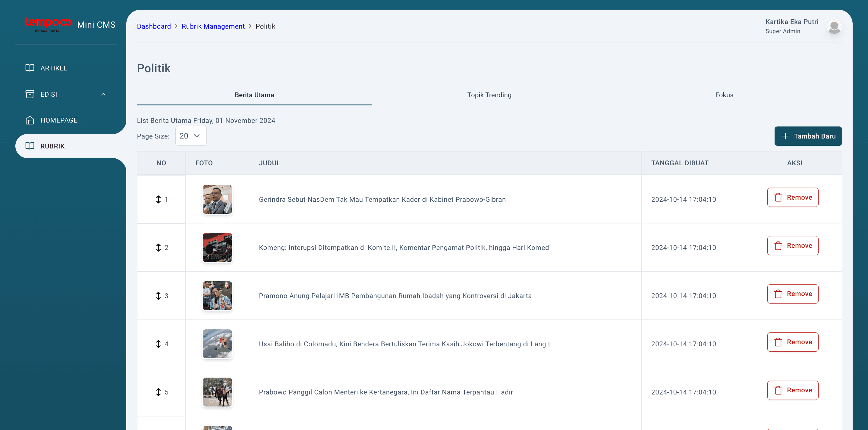868x430 pixels.
Task: Click the reorder arrow icon for row 5
Action: click(158, 392)
